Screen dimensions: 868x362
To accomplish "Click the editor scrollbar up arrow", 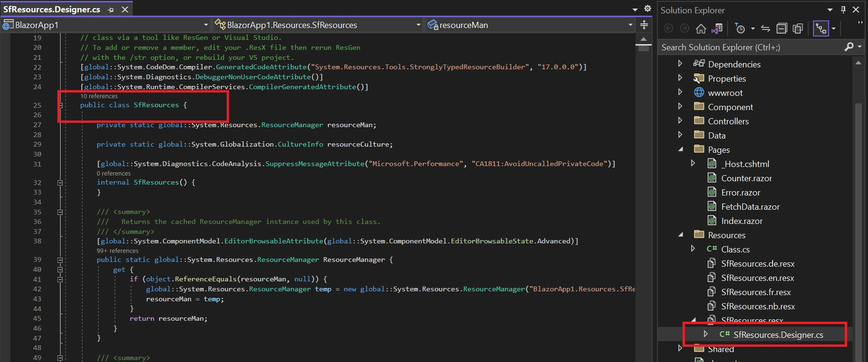I will (643, 39).
